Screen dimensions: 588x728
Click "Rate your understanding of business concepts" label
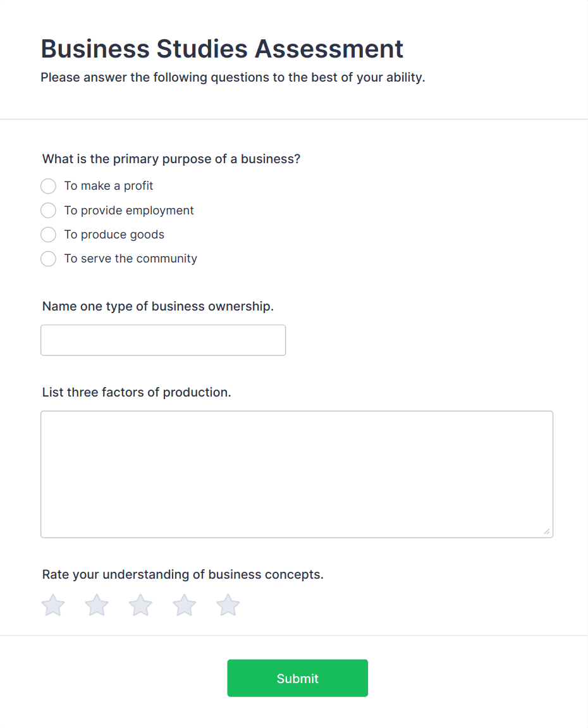point(182,574)
